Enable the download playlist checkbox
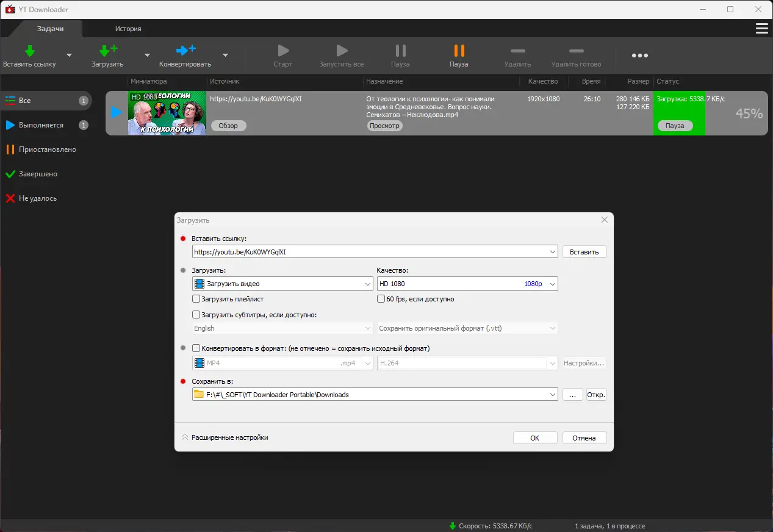Screen dimensions: 773x532 (x=196, y=299)
